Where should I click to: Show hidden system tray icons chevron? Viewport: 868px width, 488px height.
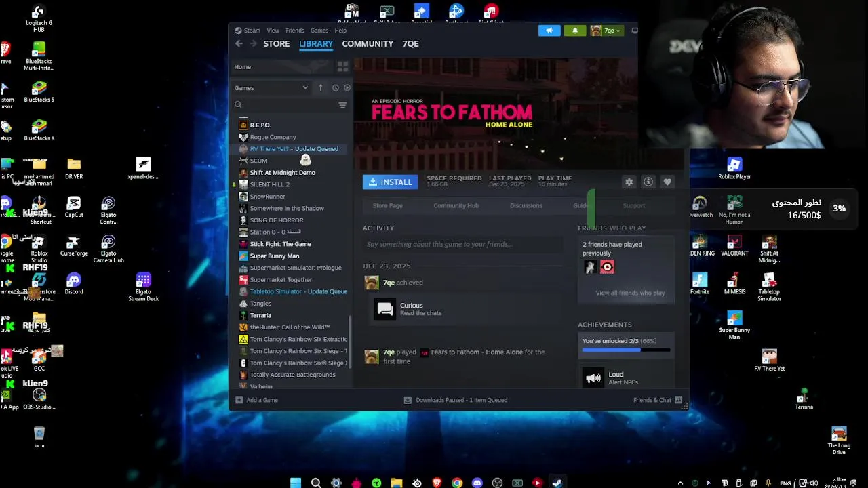pos(680,483)
